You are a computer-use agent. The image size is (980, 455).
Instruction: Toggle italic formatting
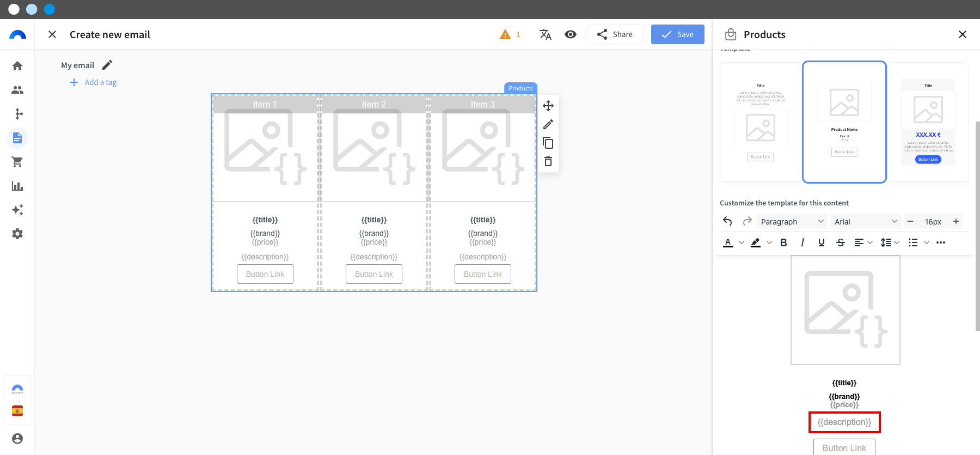803,242
